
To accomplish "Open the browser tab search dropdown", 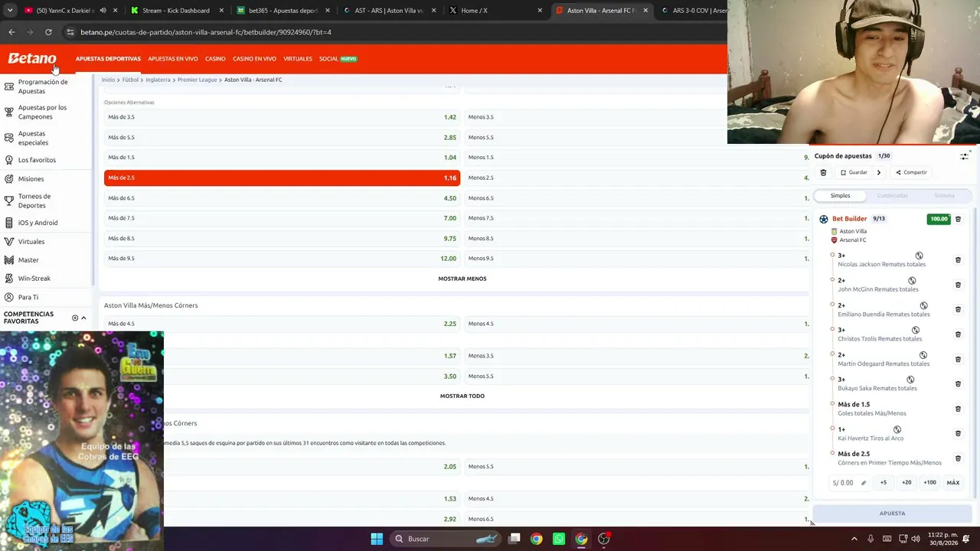I will pos(10,11).
